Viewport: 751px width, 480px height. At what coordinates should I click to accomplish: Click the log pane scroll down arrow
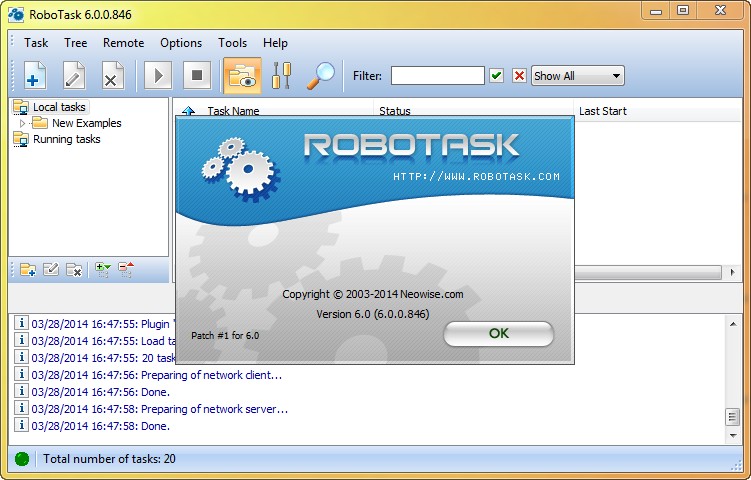click(x=733, y=435)
